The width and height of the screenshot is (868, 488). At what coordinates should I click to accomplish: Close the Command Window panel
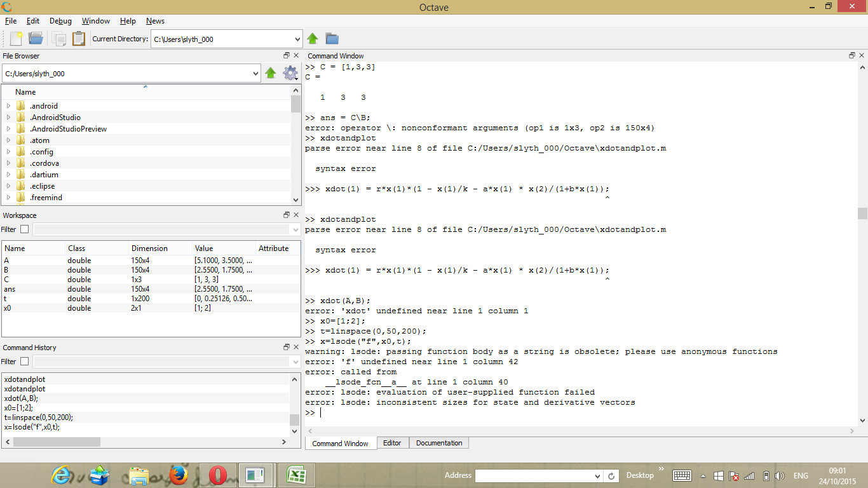pos(862,56)
